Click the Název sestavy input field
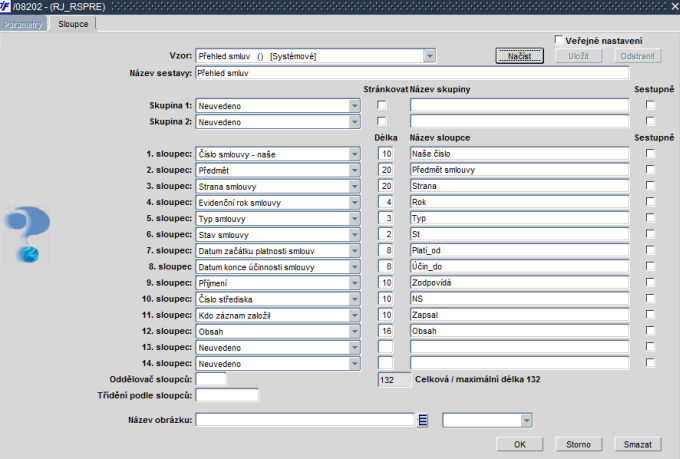This screenshot has height=459, width=680. tap(412, 73)
